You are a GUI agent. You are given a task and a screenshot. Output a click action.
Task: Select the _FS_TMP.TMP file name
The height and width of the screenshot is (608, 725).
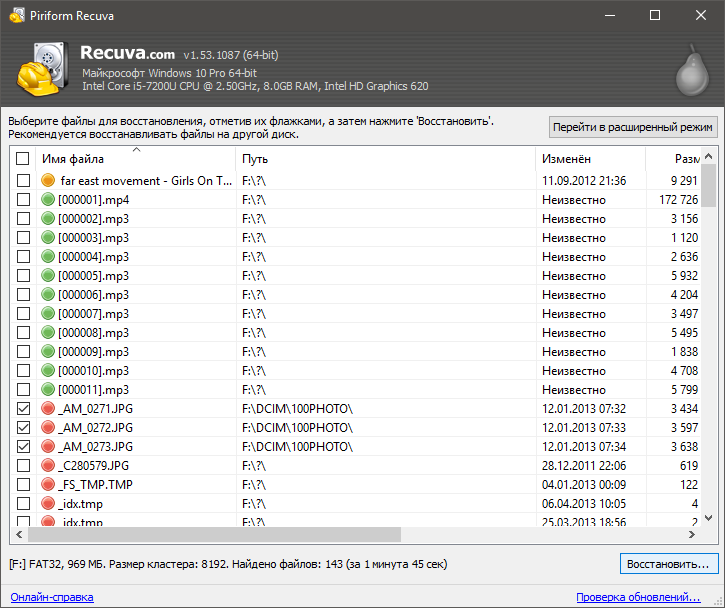95,485
